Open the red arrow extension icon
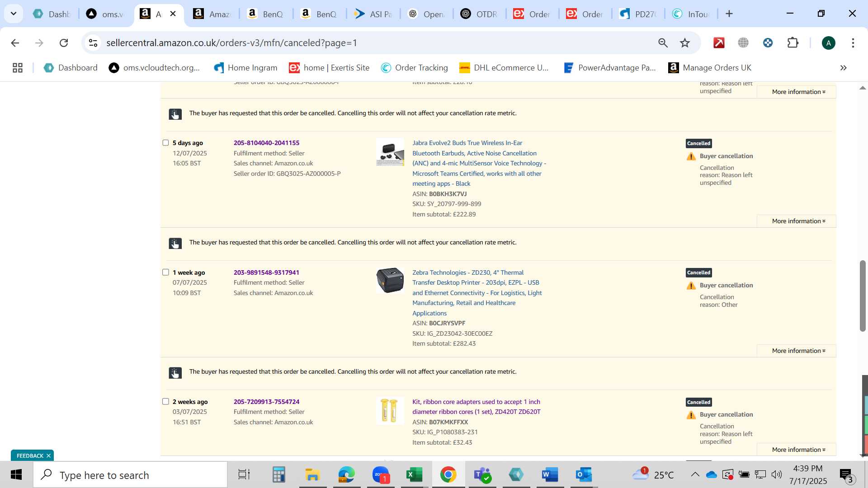Screen dimensions: 868x488 719,43
